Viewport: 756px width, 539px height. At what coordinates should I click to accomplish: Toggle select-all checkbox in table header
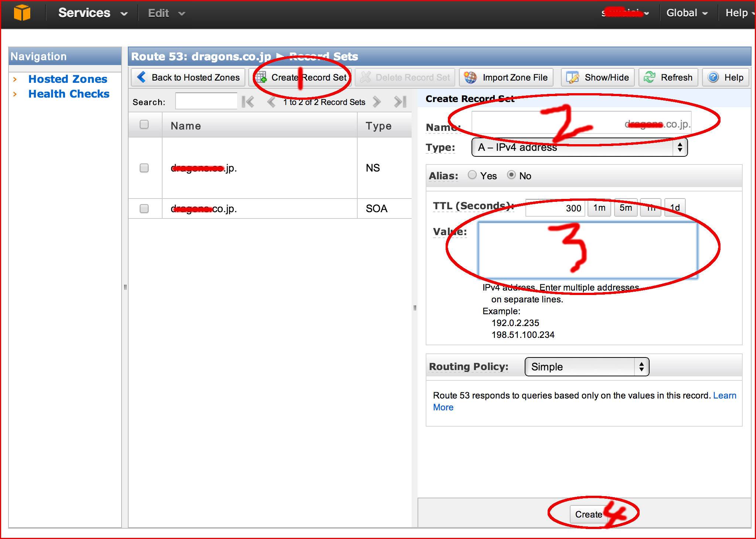pyautogui.click(x=144, y=124)
